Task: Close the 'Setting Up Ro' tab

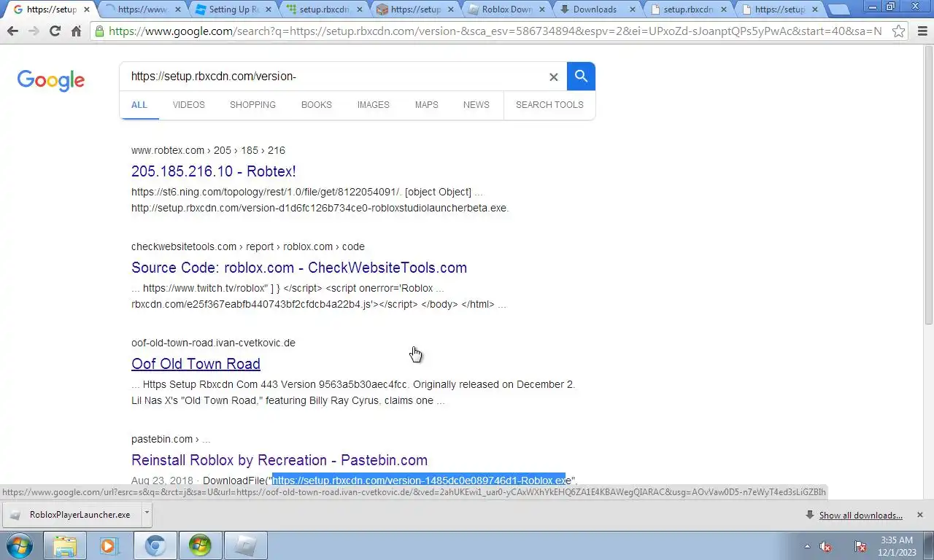Action: (270, 9)
